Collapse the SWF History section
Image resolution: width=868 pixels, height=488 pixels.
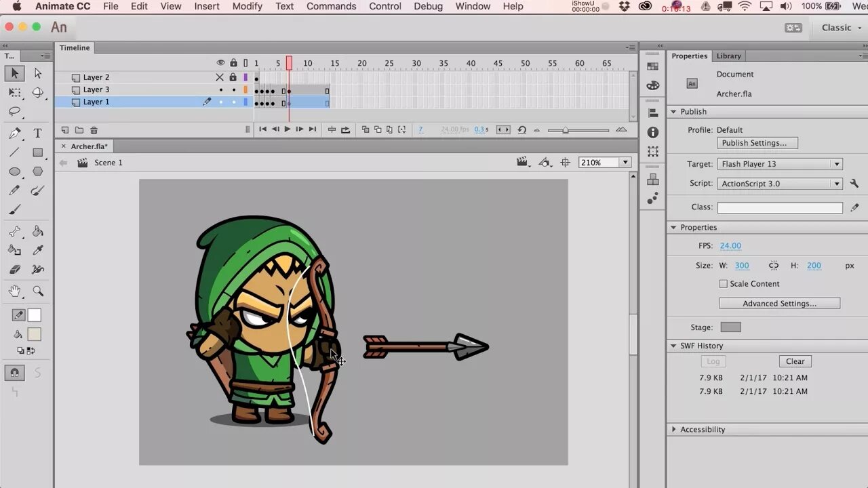click(673, 346)
